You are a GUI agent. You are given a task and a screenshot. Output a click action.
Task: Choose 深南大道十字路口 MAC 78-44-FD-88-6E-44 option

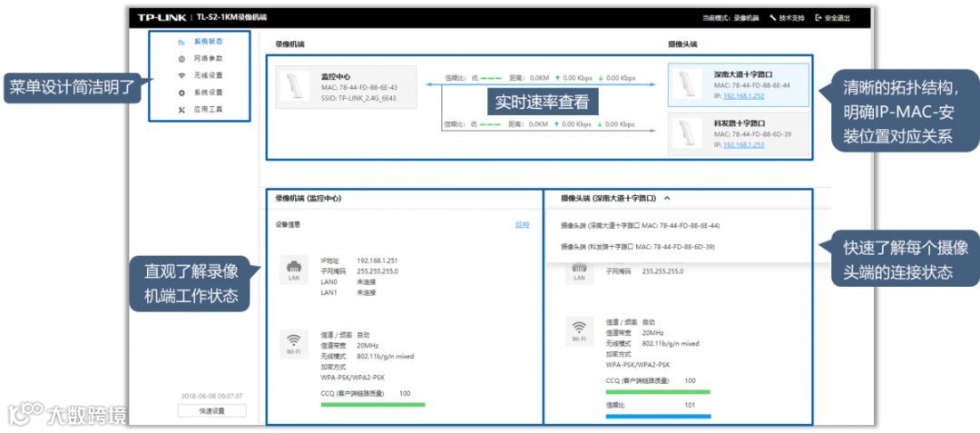coord(640,225)
